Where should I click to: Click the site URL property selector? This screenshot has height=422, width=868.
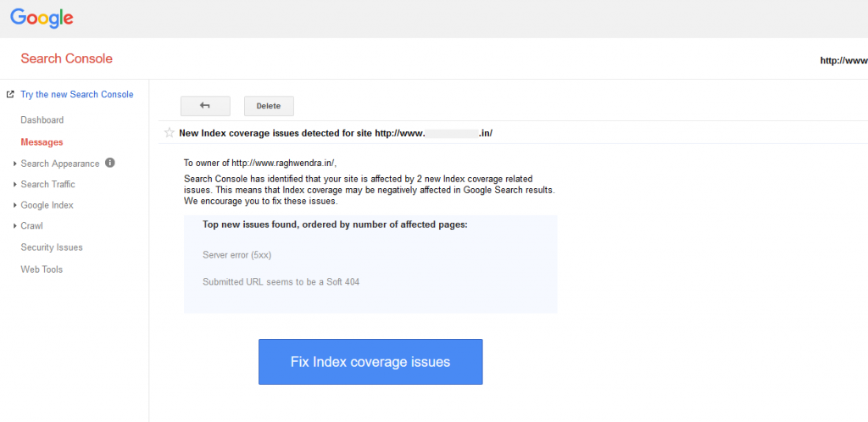[x=843, y=60]
